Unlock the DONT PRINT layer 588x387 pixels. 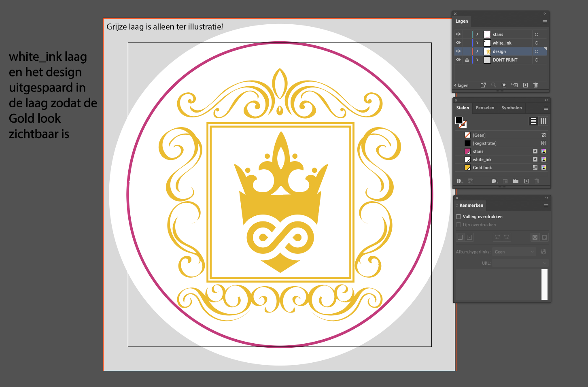coord(467,60)
